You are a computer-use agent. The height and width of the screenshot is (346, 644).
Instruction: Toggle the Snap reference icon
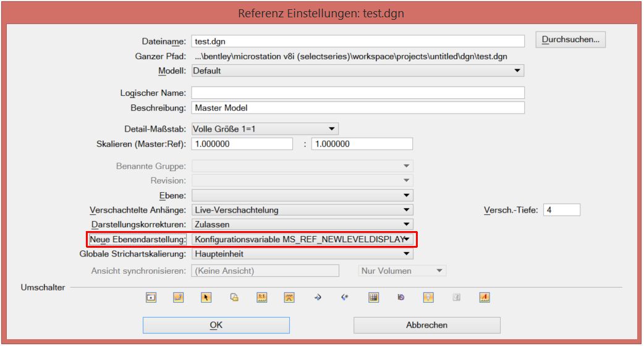click(x=178, y=298)
